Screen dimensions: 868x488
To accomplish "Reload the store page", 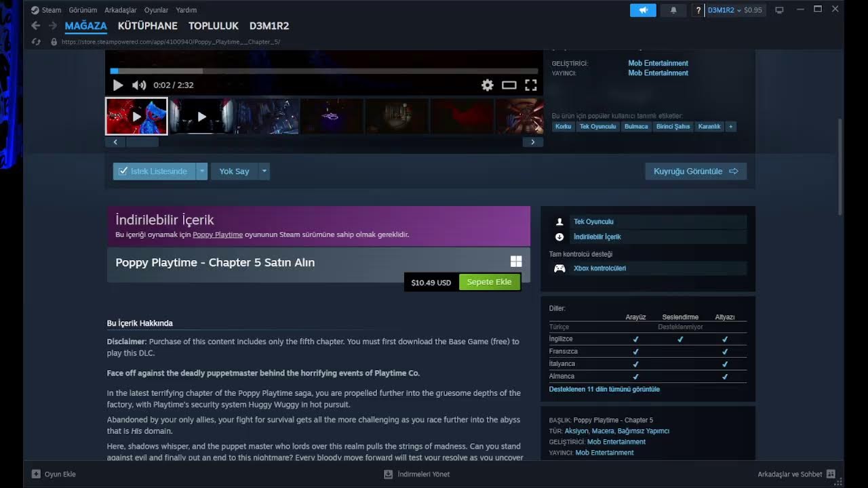I will (37, 42).
